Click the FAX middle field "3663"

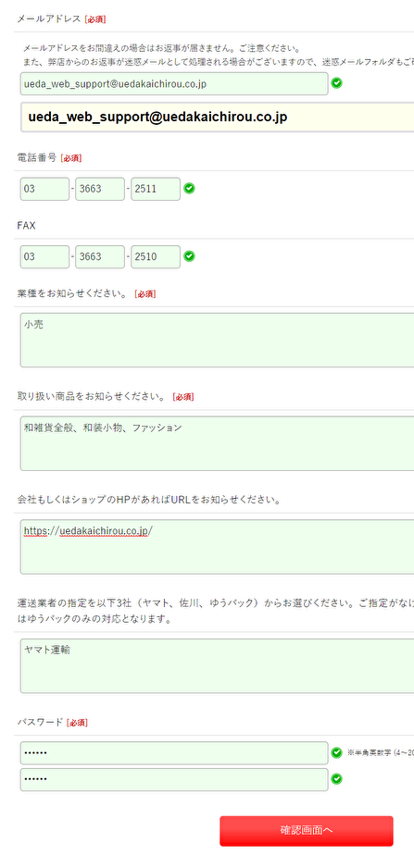click(100, 257)
